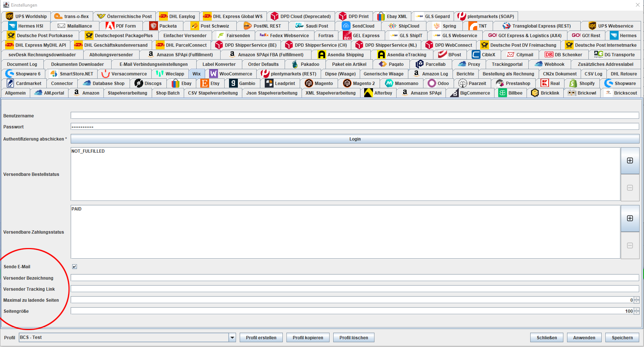Open the Packeta tab
This screenshot has height=347, width=644.
tap(163, 26)
